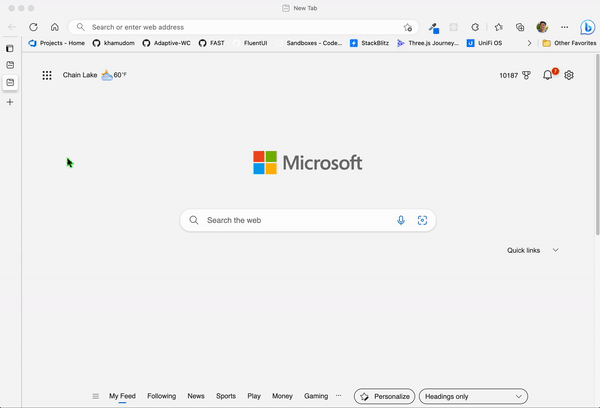Select the second tab in vertical tabs
Screen dimensions: 600x408
click(x=10, y=65)
